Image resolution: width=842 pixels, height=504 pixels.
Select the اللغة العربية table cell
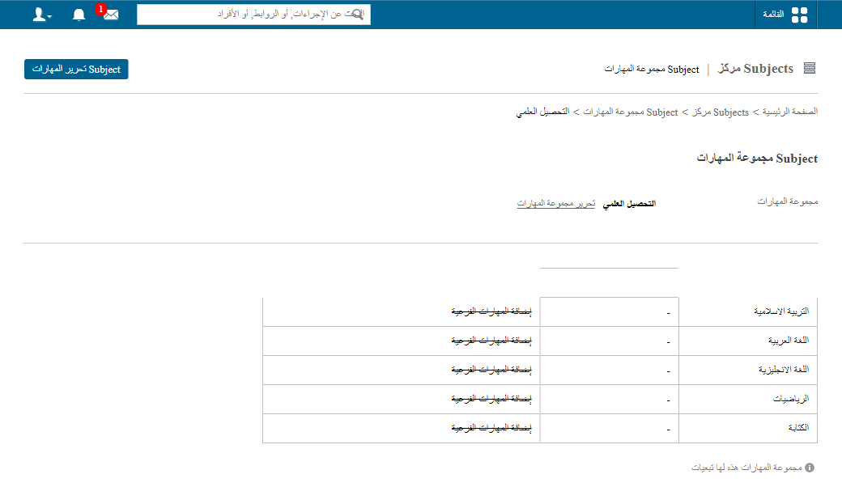tap(748, 341)
